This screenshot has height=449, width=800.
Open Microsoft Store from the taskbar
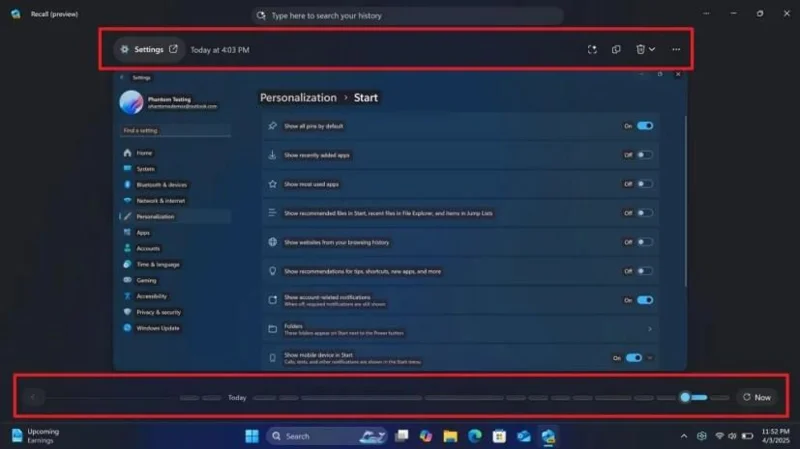click(499, 436)
